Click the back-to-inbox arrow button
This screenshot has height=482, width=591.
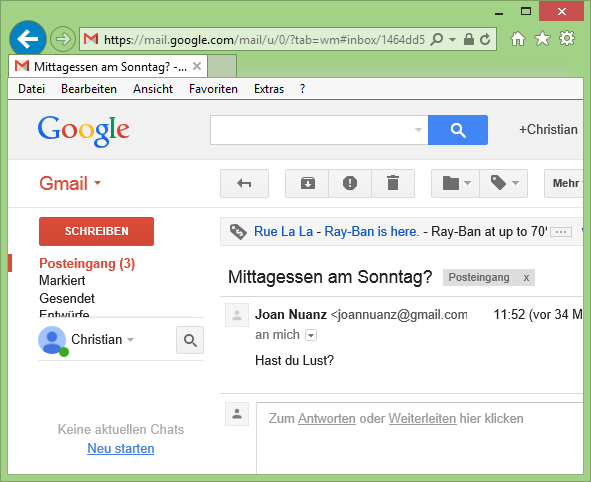244,184
